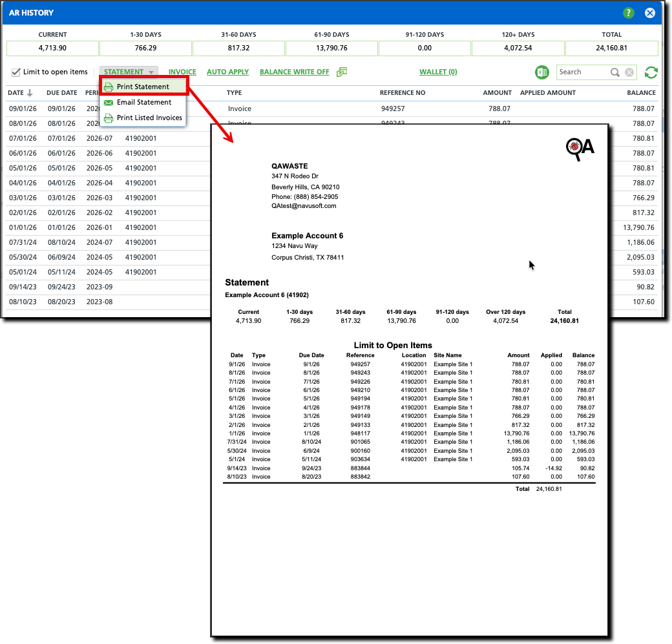Sort by the Amount column header
672x644 pixels.
[x=497, y=92]
